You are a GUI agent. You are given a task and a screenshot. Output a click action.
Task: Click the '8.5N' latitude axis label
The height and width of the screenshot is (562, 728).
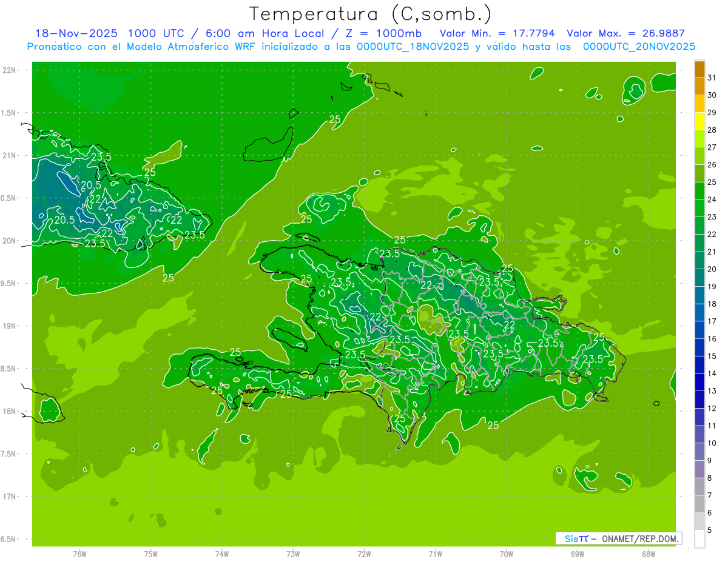[x=9, y=369]
